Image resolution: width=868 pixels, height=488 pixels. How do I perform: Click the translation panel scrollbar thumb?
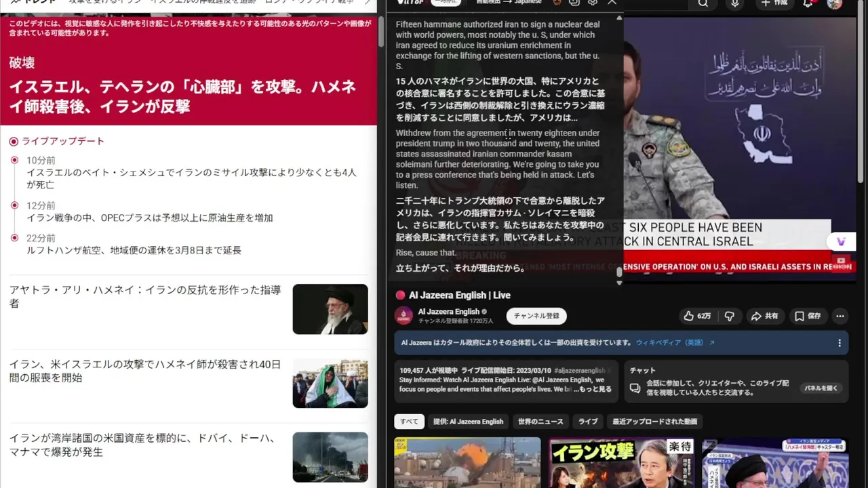(x=619, y=272)
